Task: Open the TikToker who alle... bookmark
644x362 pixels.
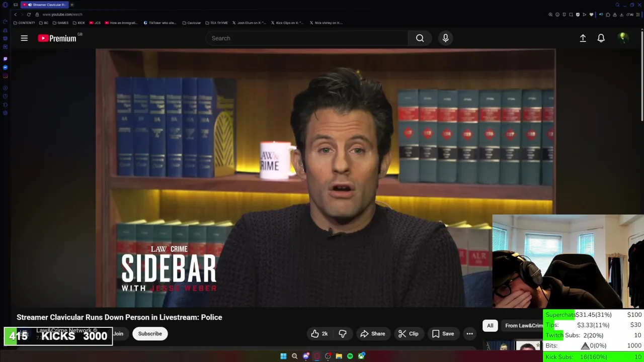Action: click(160, 23)
